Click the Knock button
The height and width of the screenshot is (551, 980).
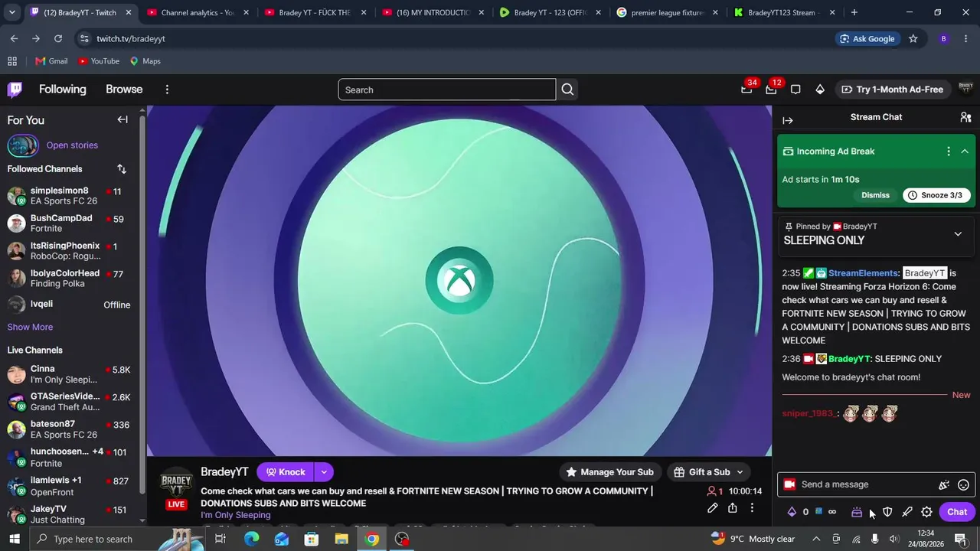pos(285,472)
